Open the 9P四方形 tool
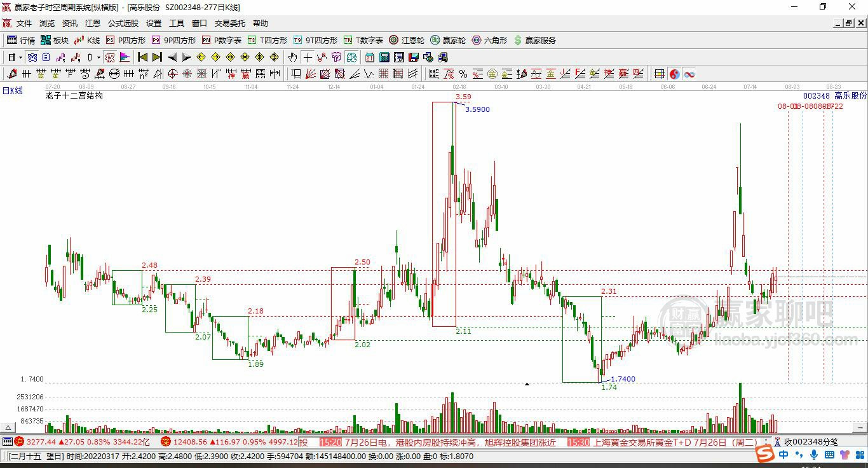868x468 pixels. point(173,40)
